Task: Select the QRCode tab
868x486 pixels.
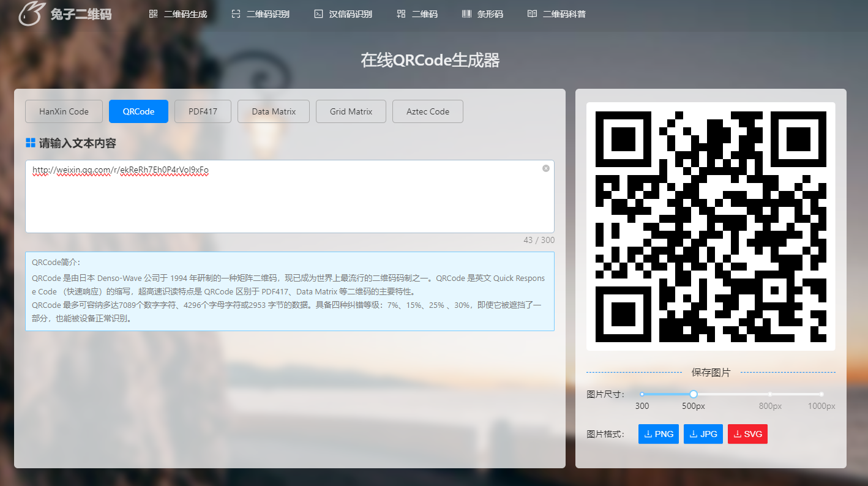Action: pyautogui.click(x=138, y=111)
